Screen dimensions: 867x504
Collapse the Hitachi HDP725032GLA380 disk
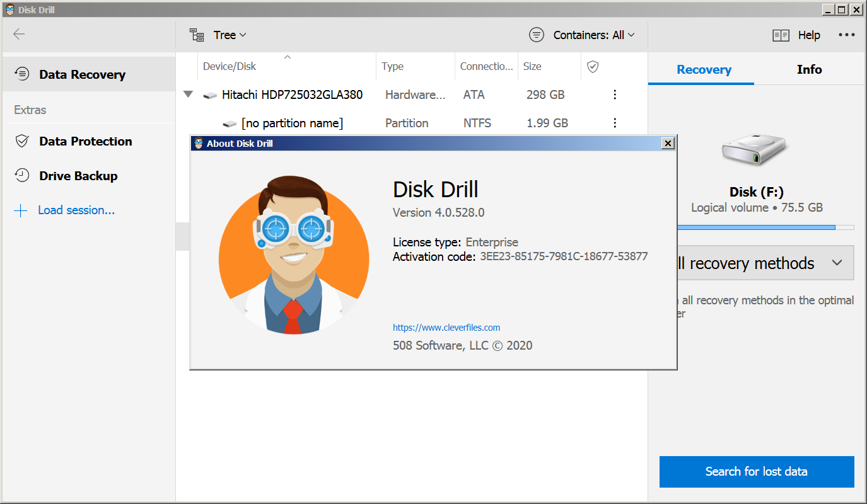coord(188,94)
